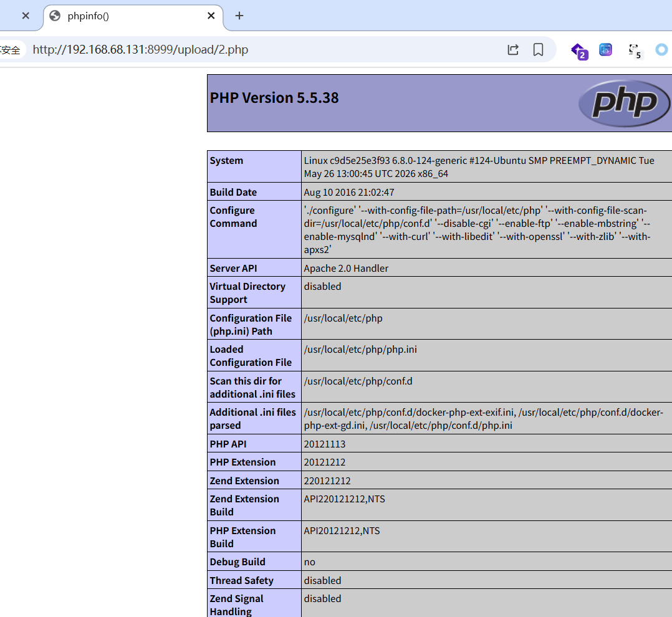Click the Zend Extension label
This screenshot has height=617, width=672.
pos(244,481)
